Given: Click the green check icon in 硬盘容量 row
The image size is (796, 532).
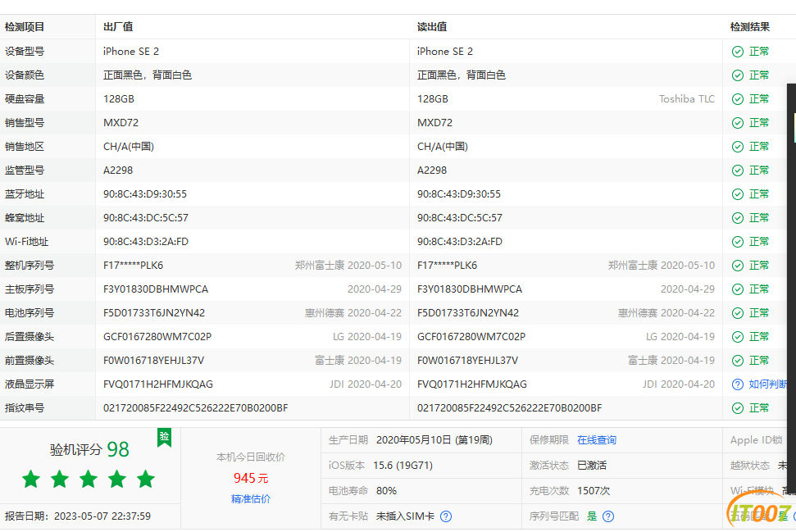Looking at the screenshot, I should pos(738,99).
